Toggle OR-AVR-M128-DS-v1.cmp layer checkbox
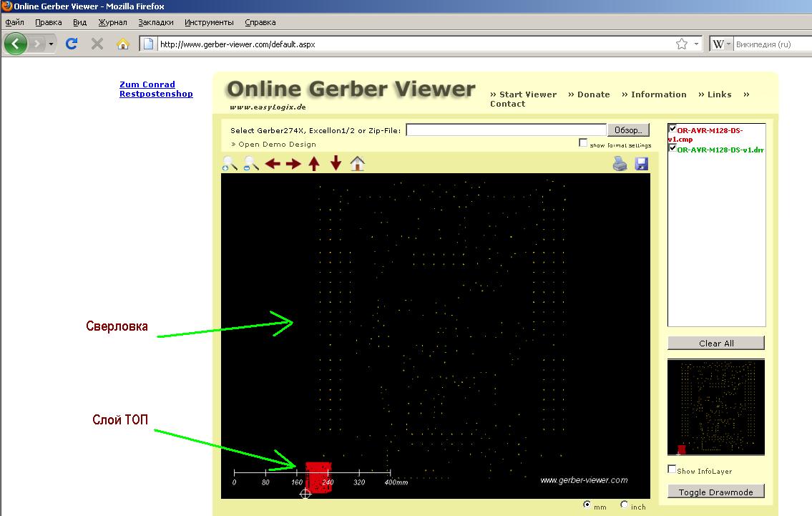The width and height of the screenshot is (812, 516). tap(672, 129)
